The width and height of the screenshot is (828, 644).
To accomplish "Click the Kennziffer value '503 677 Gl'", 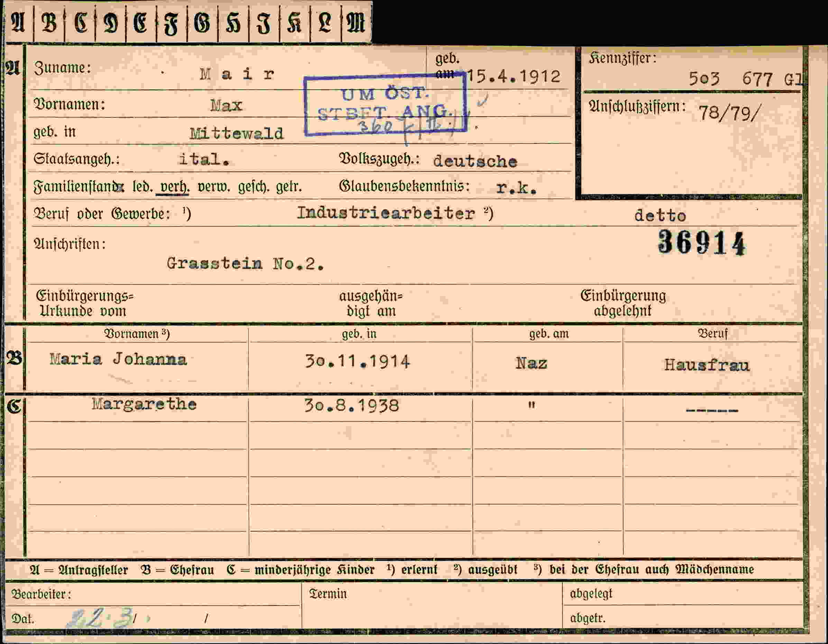I will point(745,79).
